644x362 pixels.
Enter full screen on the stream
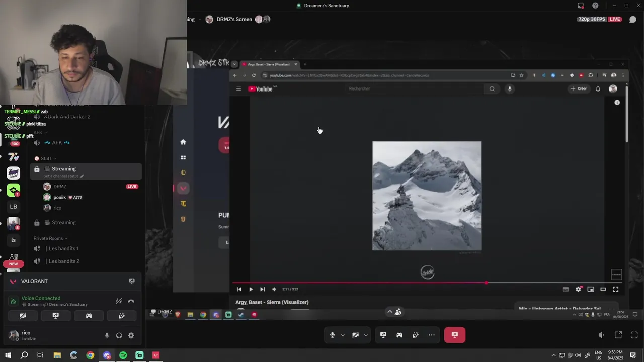(634, 335)
